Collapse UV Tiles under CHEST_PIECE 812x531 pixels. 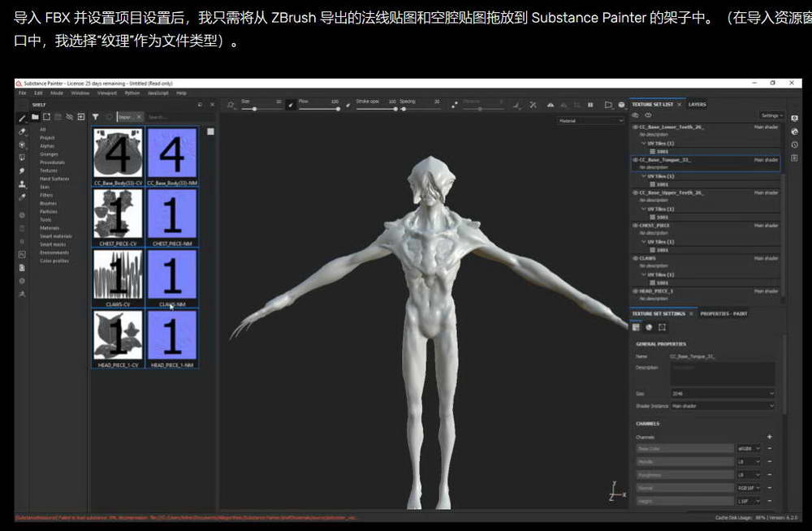[644, 242]
